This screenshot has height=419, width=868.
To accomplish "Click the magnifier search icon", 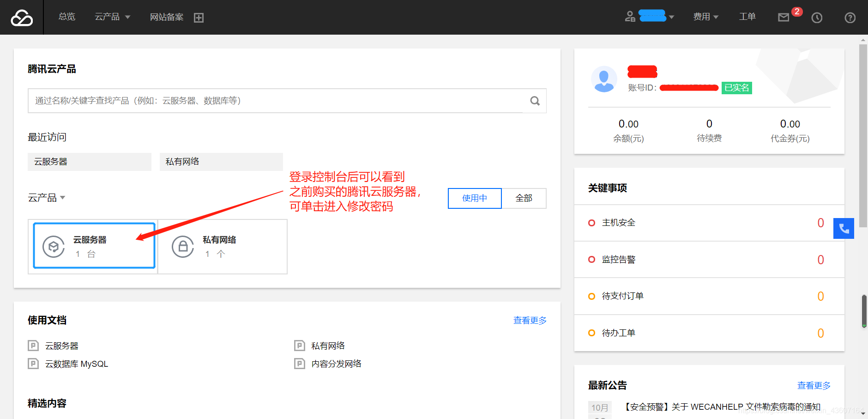I will (535, 101).
